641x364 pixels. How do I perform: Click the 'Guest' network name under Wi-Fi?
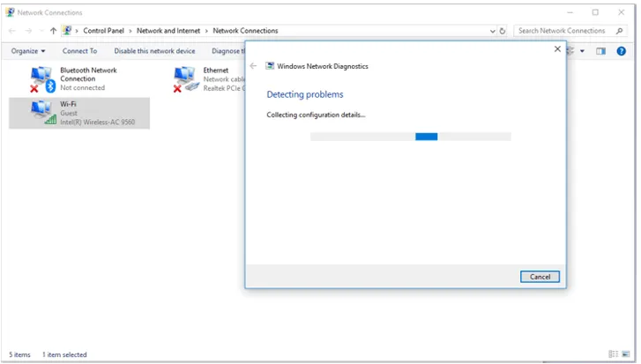coord(69,113)
